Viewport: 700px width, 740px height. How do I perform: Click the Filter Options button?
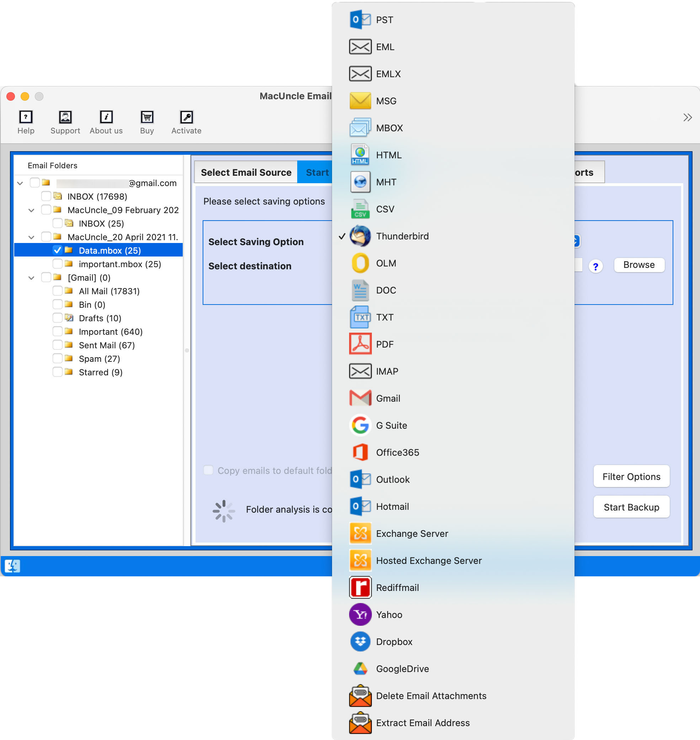[x=631, y=476]
